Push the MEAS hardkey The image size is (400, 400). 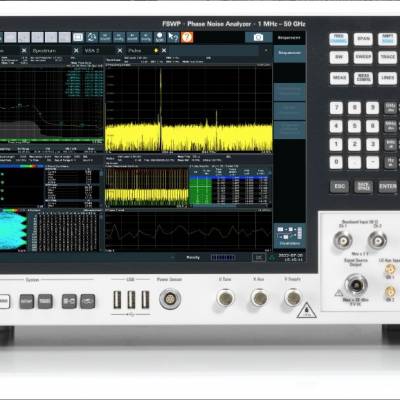[339, 78]
